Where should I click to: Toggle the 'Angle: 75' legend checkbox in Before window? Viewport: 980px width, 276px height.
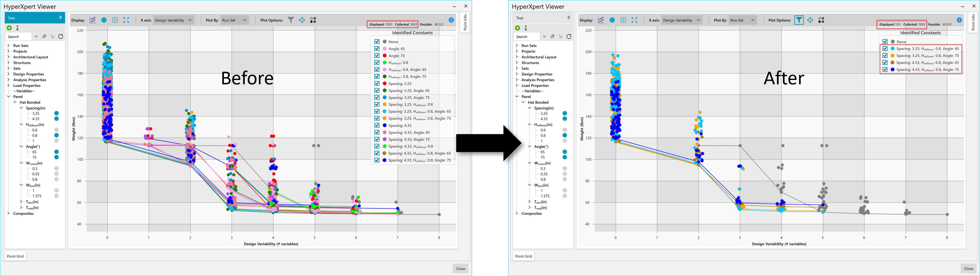tap(377, 55)
